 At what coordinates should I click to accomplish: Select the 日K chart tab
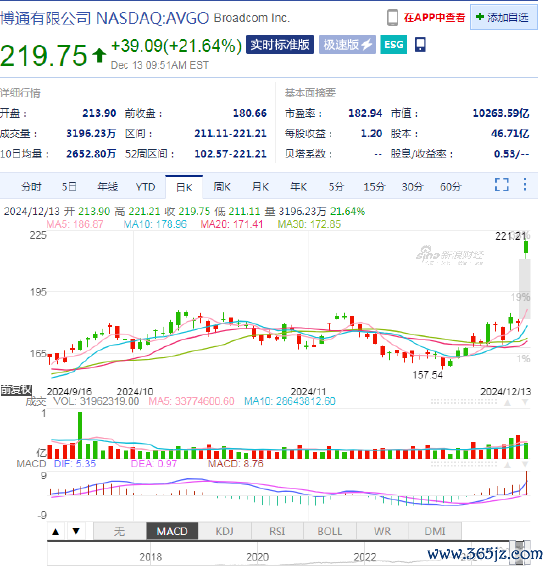184,187
